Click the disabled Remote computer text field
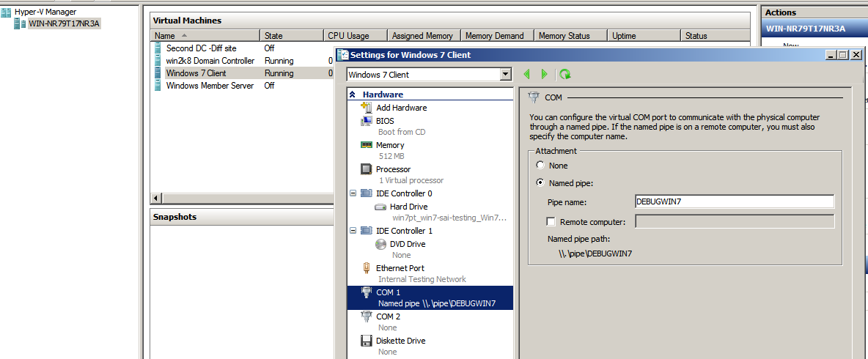The height and width of the screenshot is (359, 868). 735,222
